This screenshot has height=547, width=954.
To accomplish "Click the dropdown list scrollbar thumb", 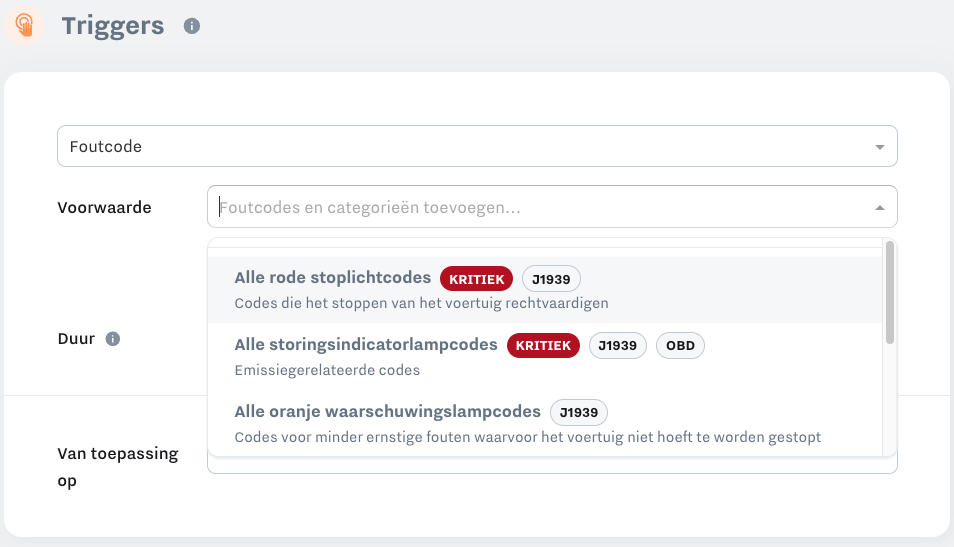I will [890, 293].
